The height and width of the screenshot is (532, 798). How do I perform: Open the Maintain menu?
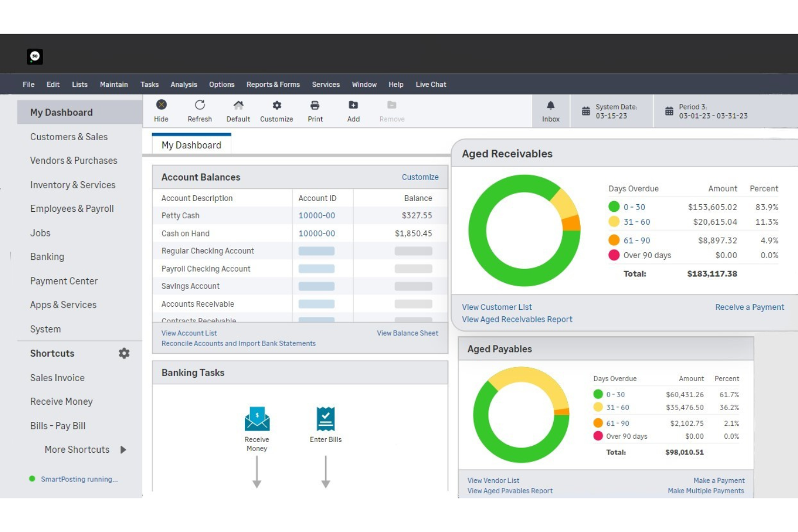tap(114, 85)
